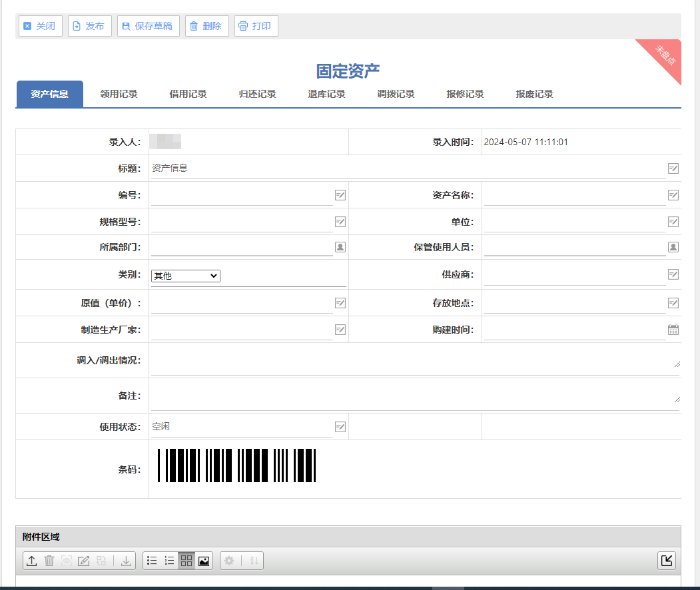The image size is (700, 590).
Task: Click into the 备注 text area
Action: click(x=414, y=396)
